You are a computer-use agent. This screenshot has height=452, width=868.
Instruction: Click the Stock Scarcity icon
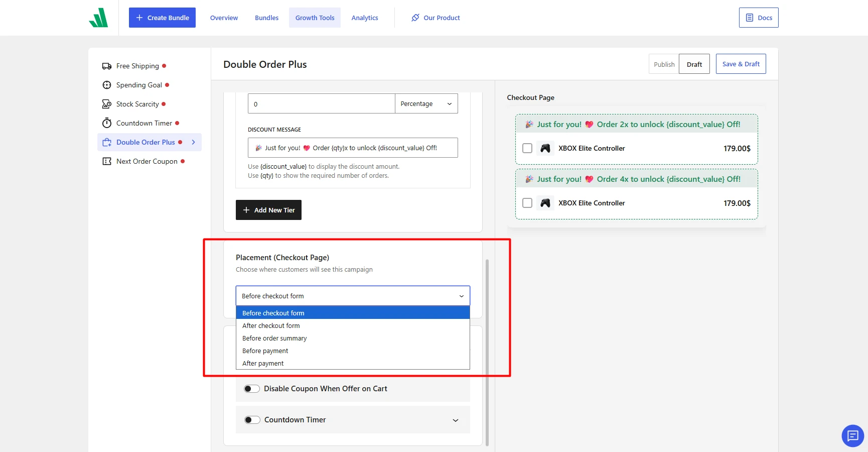tap(107, 104)
